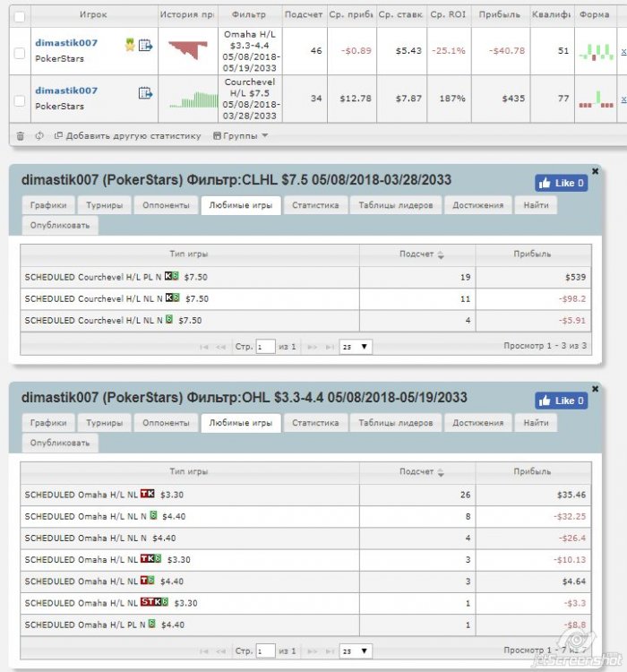Sort the top table by the Прибыль column

500,15
